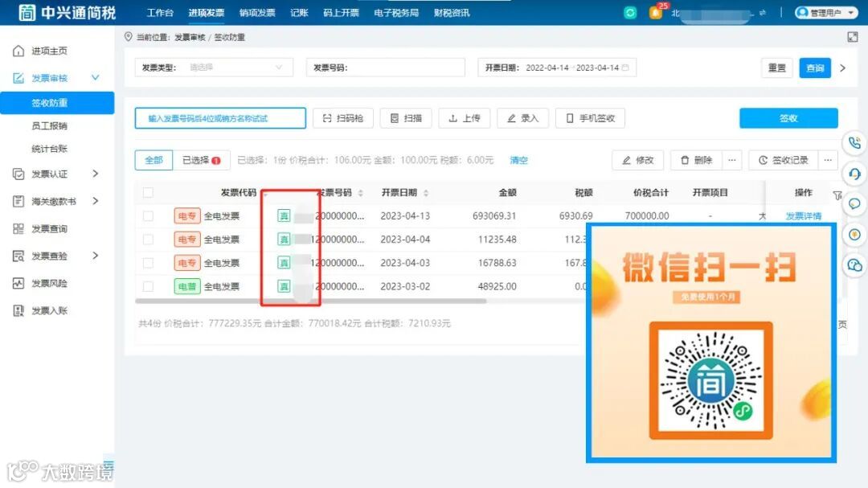Check the row dated 2023-04-04
Image resolution: width=868 pixels, height=488 pixels.
point(148,240)
